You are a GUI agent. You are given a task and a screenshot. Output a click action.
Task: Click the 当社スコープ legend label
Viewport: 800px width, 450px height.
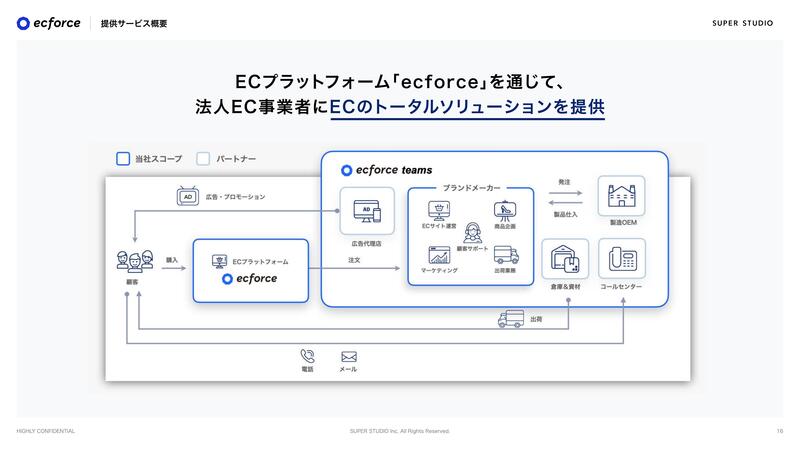point(158,159)
